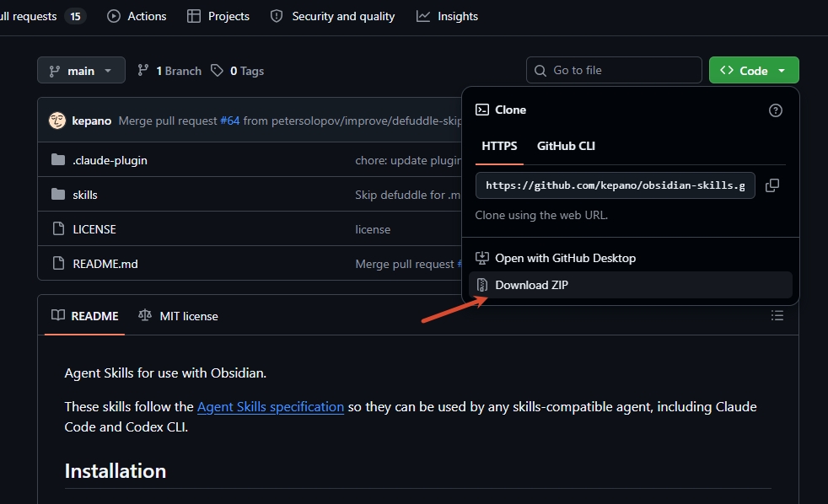Follow the Agent Skills specification link
This screenshot has height=504, width=828.
pyautogui.click(x=271, y=407)
